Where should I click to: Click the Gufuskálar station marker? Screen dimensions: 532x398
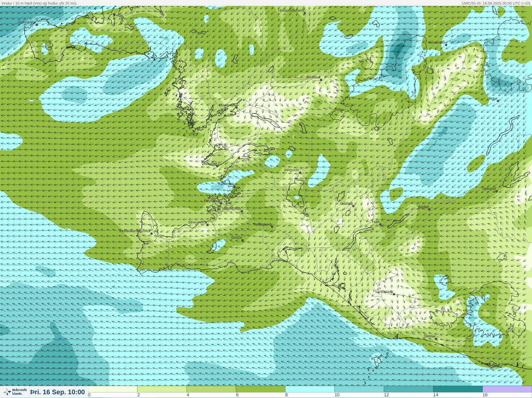(x=37, y=25)
